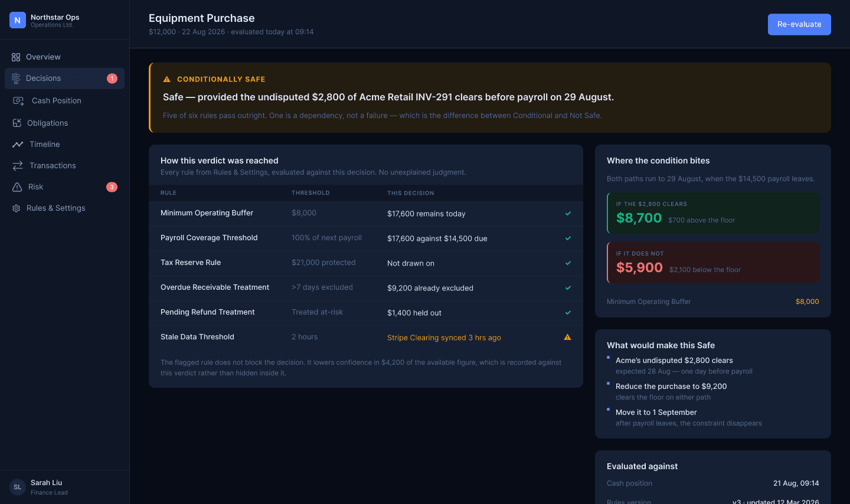Switch to the Timeline view
This screenshot has width=850, height=504.
[64, 145]
